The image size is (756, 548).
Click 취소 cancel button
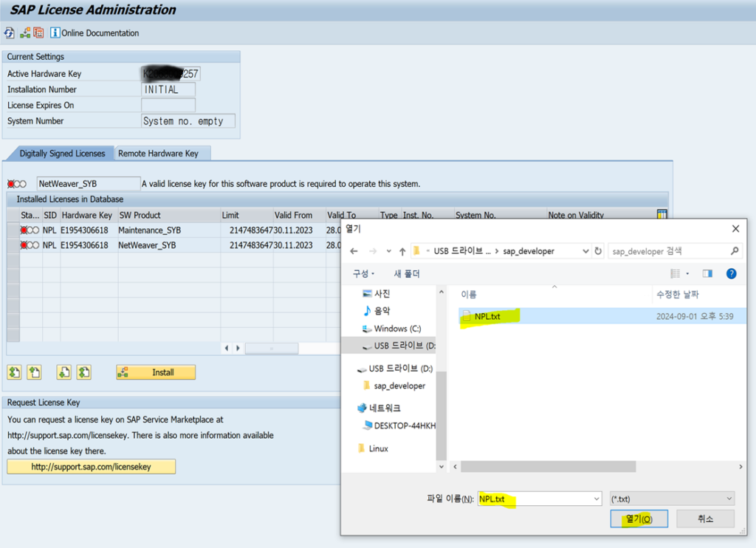[x=705, y=519]
